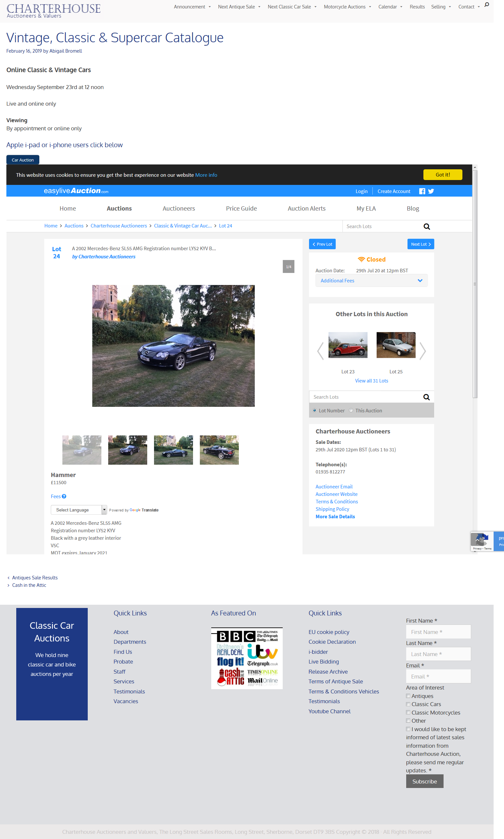Expand the Next Antique Sale menu
The height and width of the screenshot is (839, 504).
pos(239,7)
